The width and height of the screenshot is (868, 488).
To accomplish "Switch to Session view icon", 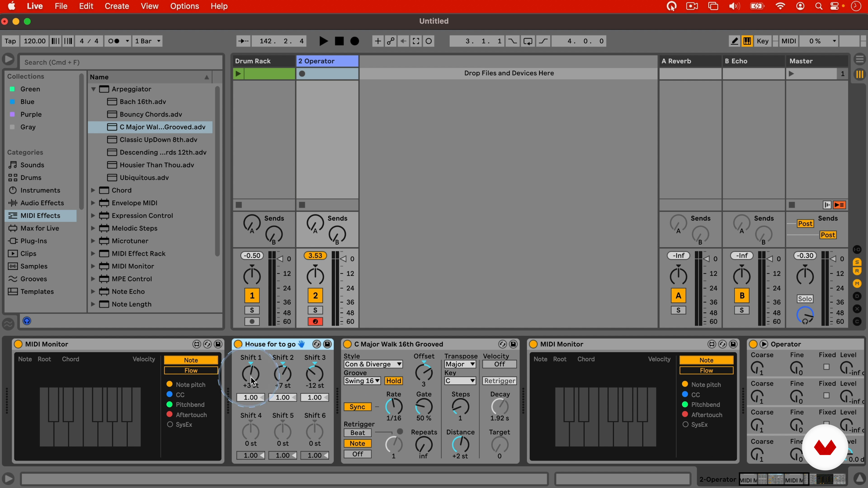I will (x=860, y=74).
